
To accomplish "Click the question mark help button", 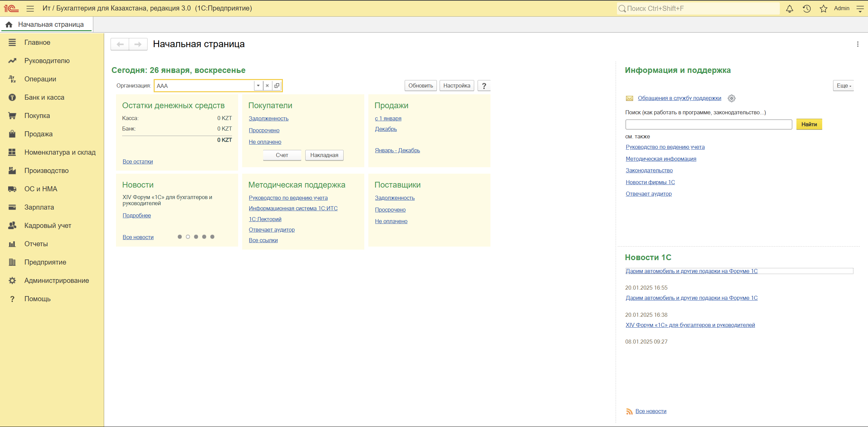I will (484, 86).
